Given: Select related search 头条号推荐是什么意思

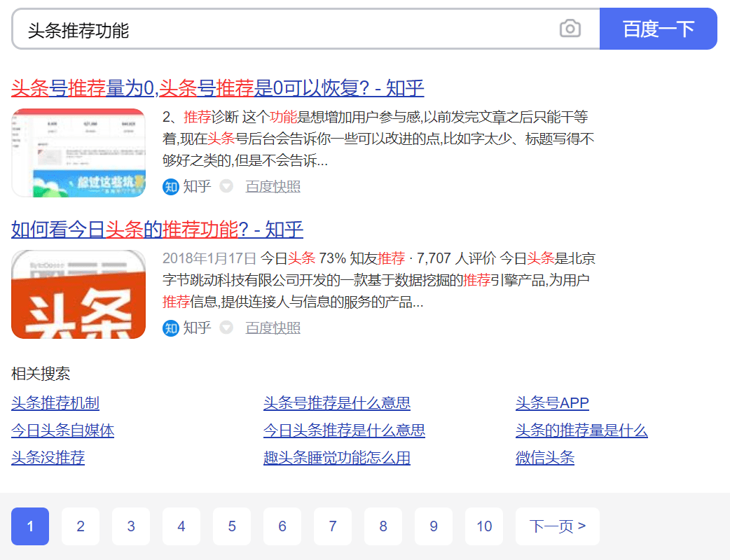Looking at the screenshot, I should pyautogui.click(x=337, y=402).
